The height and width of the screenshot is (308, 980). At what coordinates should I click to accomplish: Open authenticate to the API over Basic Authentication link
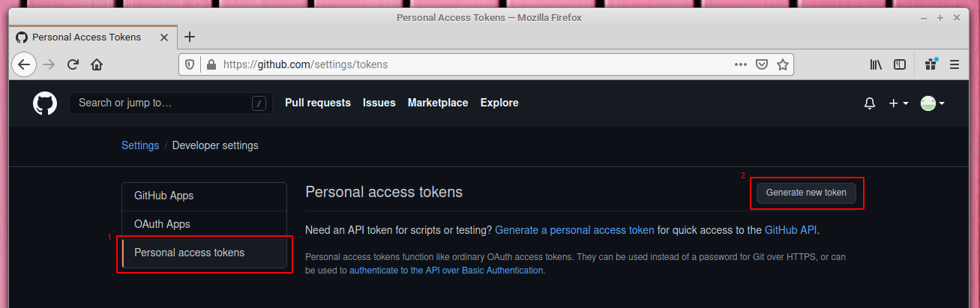tap(446, 271)
